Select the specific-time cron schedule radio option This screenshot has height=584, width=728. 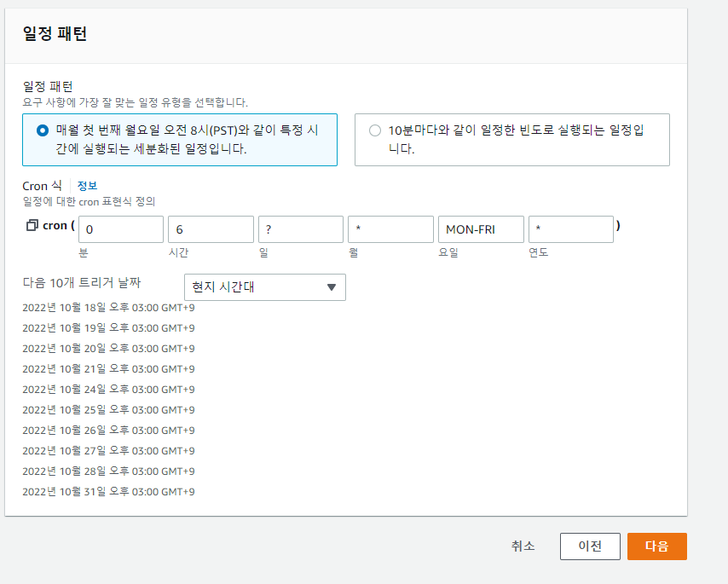[43, 130]
